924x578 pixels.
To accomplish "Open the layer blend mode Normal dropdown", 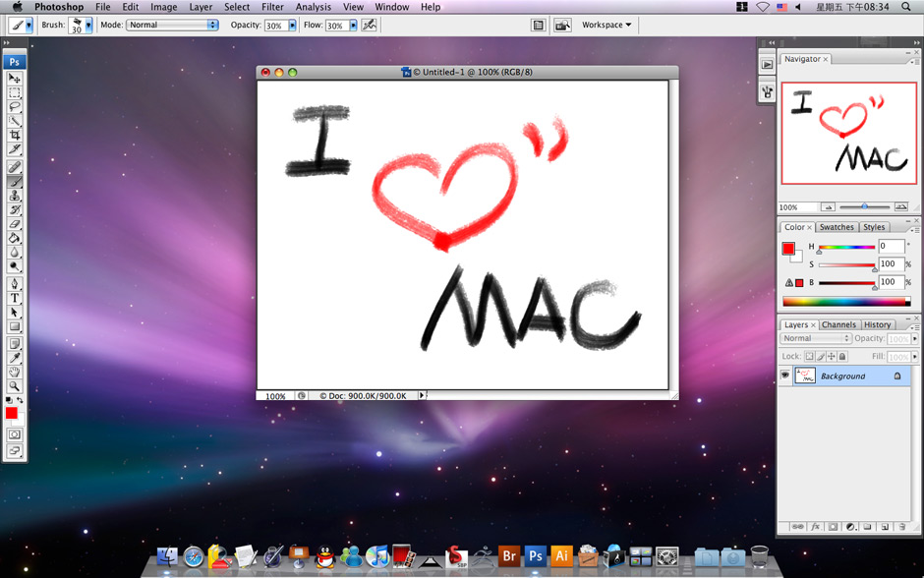I will pyautogui.click(x=816, y=338).
